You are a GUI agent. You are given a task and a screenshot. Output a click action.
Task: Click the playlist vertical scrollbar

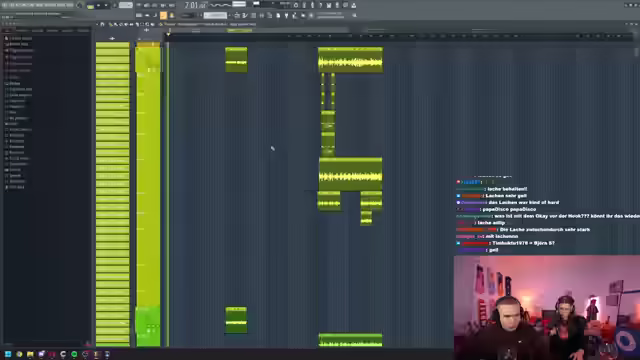636,52
